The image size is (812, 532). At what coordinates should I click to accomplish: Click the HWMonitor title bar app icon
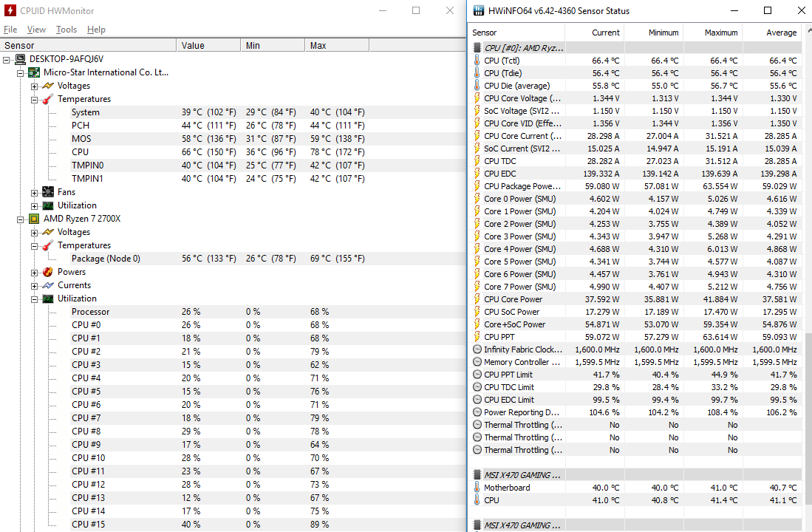point(10,10)
